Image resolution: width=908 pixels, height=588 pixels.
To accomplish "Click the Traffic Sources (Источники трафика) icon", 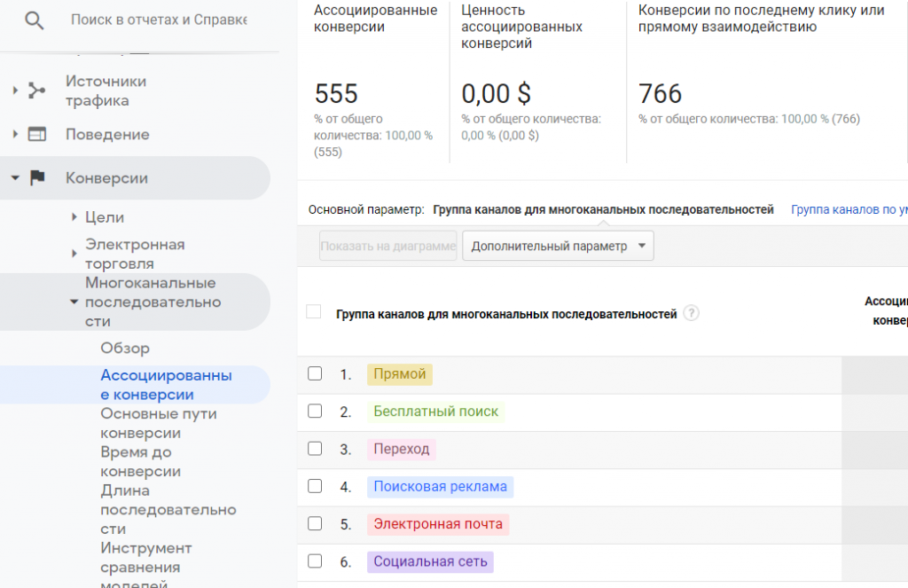I will tap(36, 90).
